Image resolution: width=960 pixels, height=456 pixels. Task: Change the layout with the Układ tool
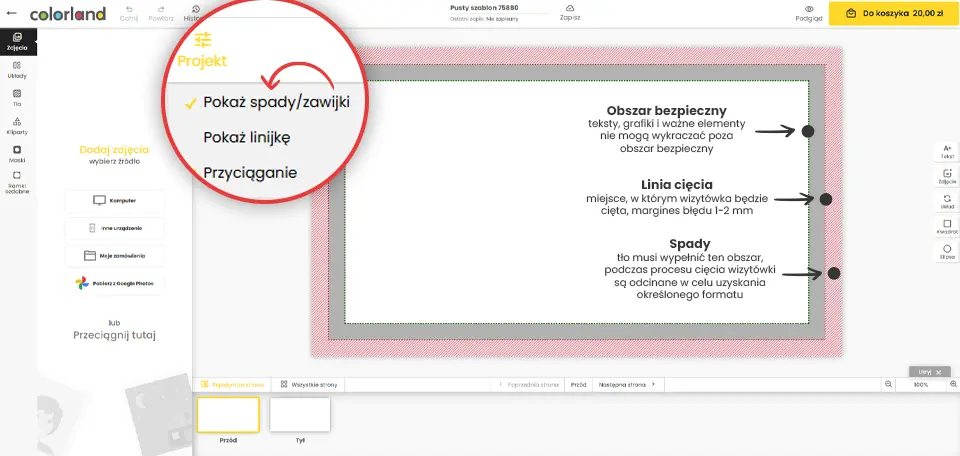pyautogui.click(x=947, y=202)
